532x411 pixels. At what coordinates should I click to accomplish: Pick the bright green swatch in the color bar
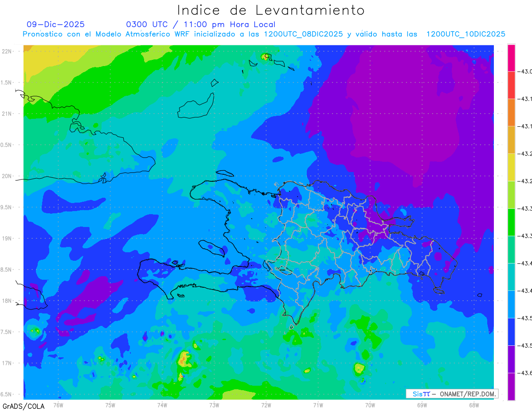[511, 222]
